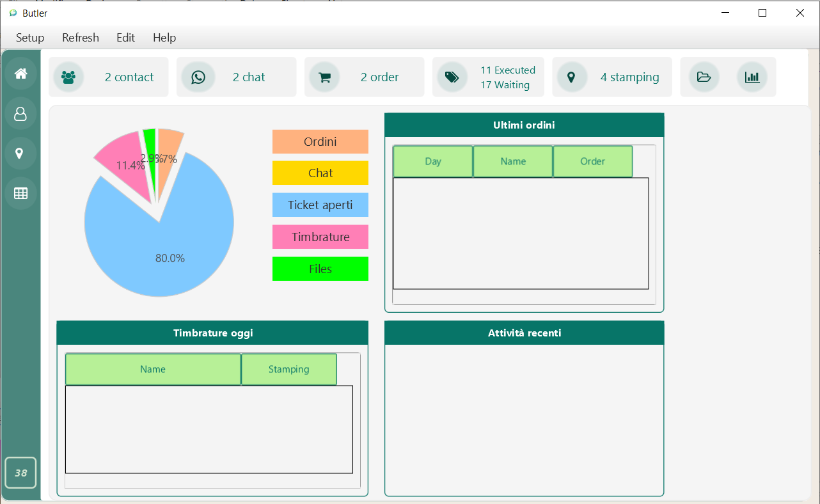This screenshot has width=820, height=504.
Task: Open the bar chart statistics icon
Action: pyautogui.click(x=752, y=77)
